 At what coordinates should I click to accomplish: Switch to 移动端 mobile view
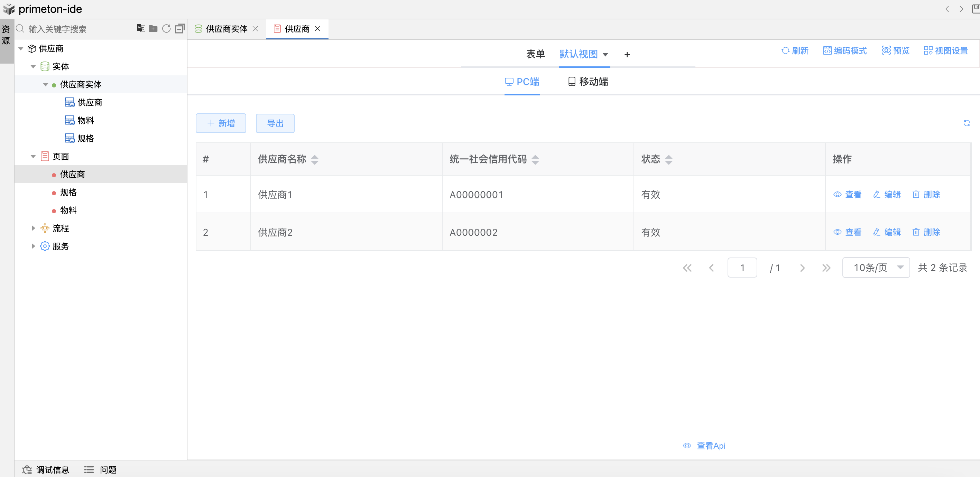tap(587, 82)
